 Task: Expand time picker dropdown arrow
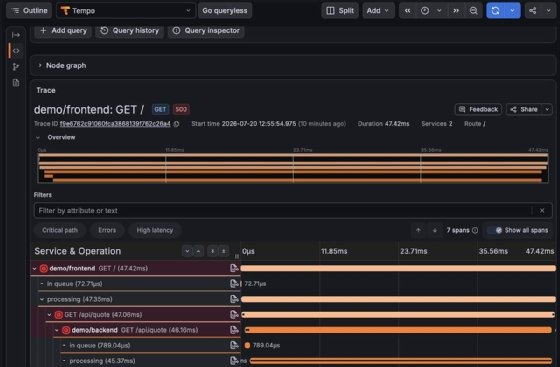pos(439,11)
